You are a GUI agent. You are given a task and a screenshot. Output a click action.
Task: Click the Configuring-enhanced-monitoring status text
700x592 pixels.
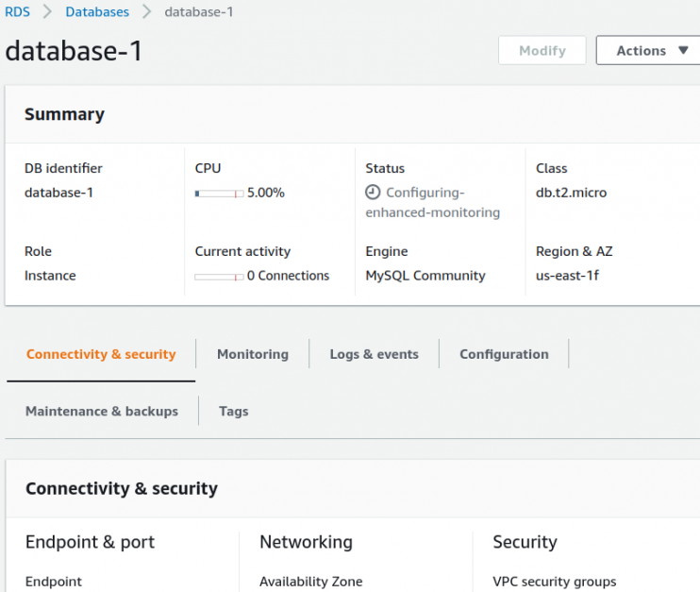pos(434,203)
